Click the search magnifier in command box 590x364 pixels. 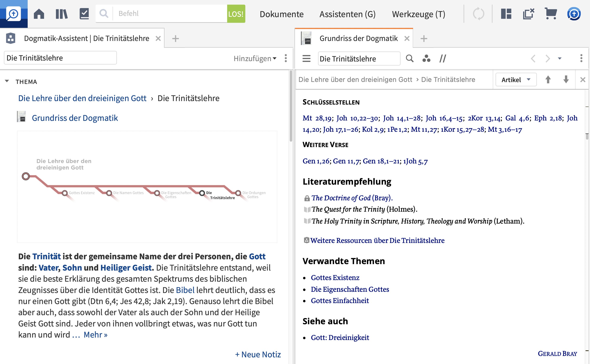[104, 14]
